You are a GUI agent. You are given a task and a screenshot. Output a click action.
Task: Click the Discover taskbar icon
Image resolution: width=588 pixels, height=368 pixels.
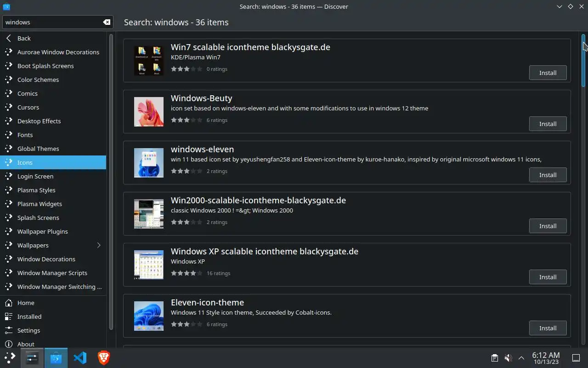point(56,358)
